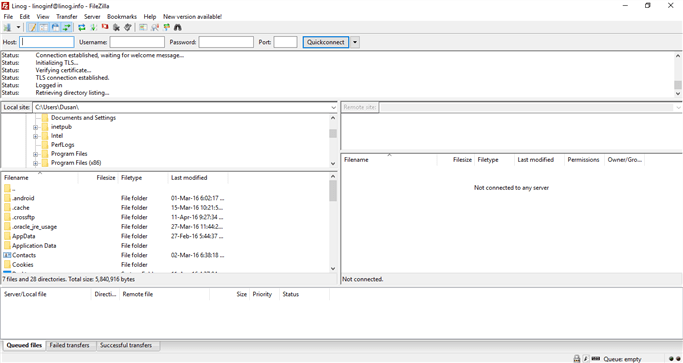Screen dimensions: 683x363
Task: Open the Transfer menu
Action: (67, 17)
